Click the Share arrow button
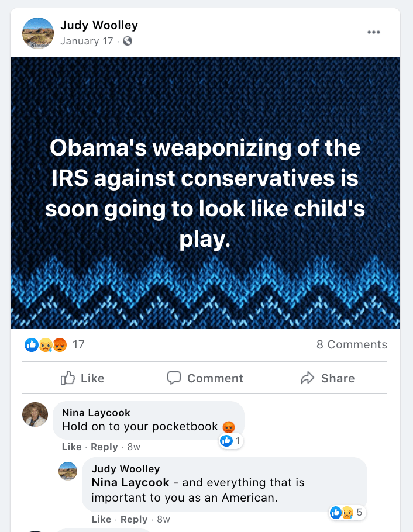Viewport: 413px width, 532px height. (328, 378)
